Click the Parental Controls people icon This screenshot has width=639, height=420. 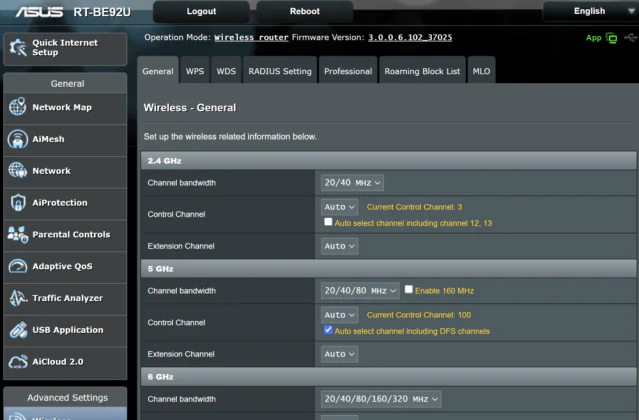[18, 235]
